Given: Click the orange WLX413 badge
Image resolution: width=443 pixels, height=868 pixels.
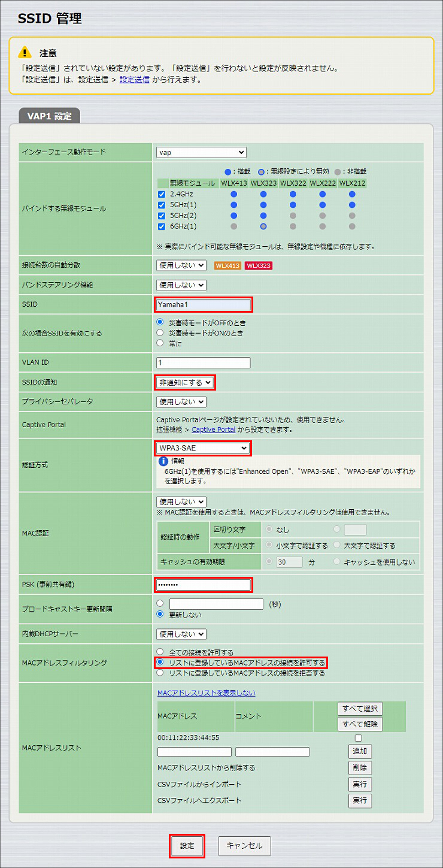Looking at the screenshot, I should [227, 265].
